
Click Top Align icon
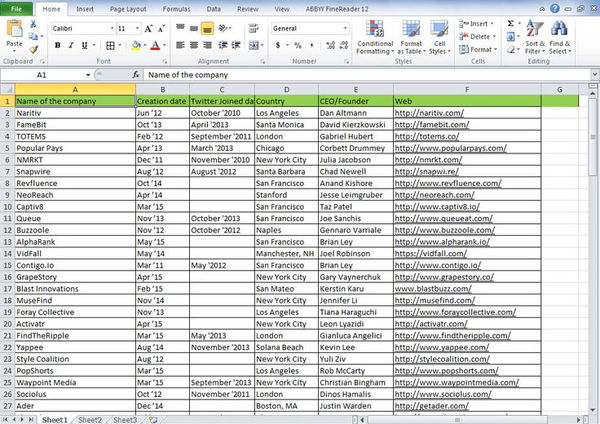pyautogui.click(x=180, y=28)
